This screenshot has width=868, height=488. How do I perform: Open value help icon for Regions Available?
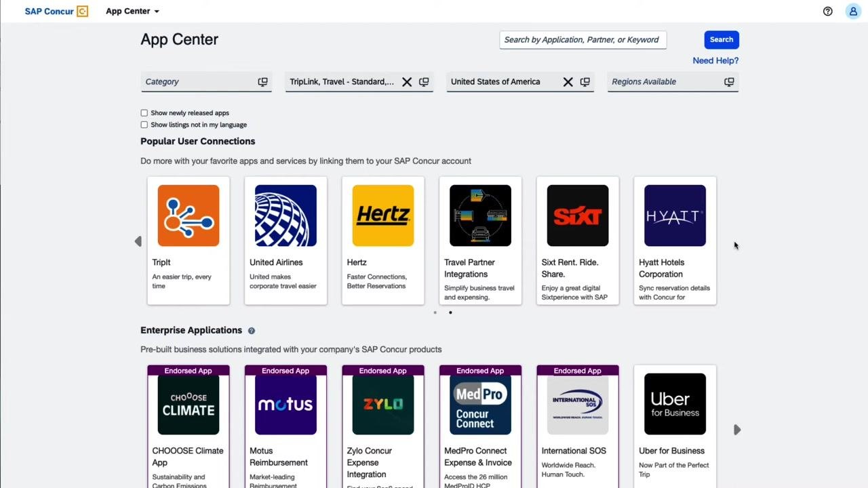coord(729,82)
